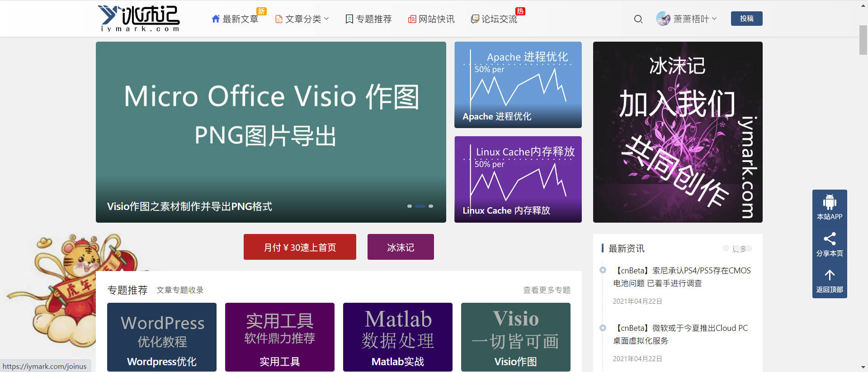The width and height of the screenshot is (868, 372).
Task: Click the home icon beside 最新文章
Action: coord(216,19)
